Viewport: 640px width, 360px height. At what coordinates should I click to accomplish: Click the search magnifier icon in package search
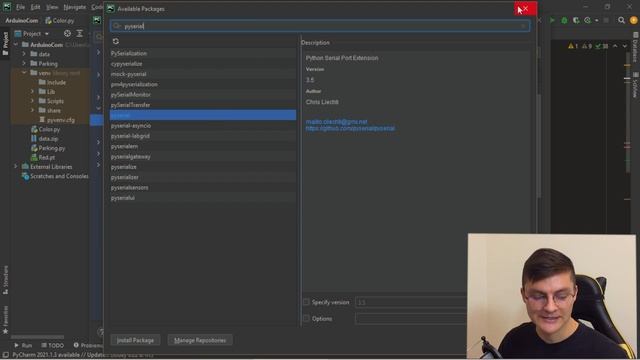[117, 26]
